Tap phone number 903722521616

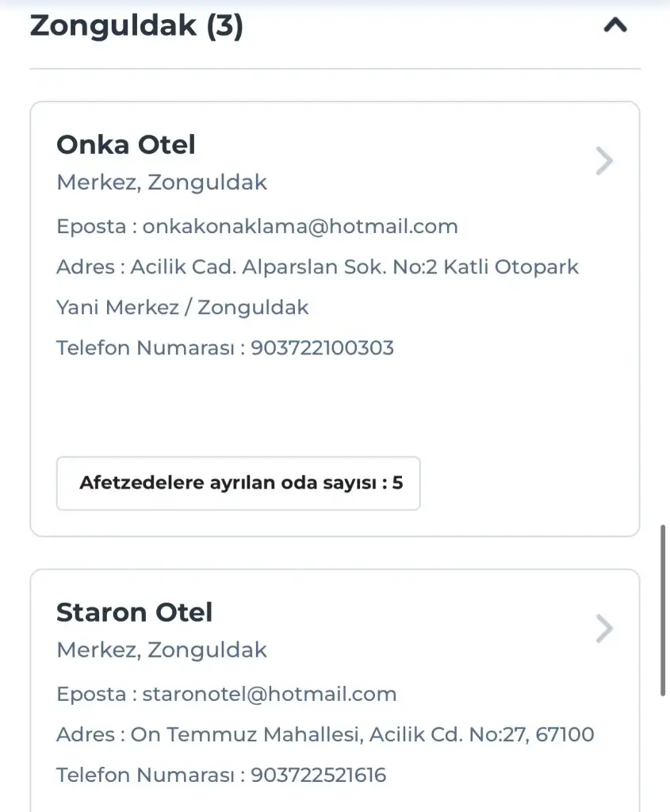click(x=318, y=775)
